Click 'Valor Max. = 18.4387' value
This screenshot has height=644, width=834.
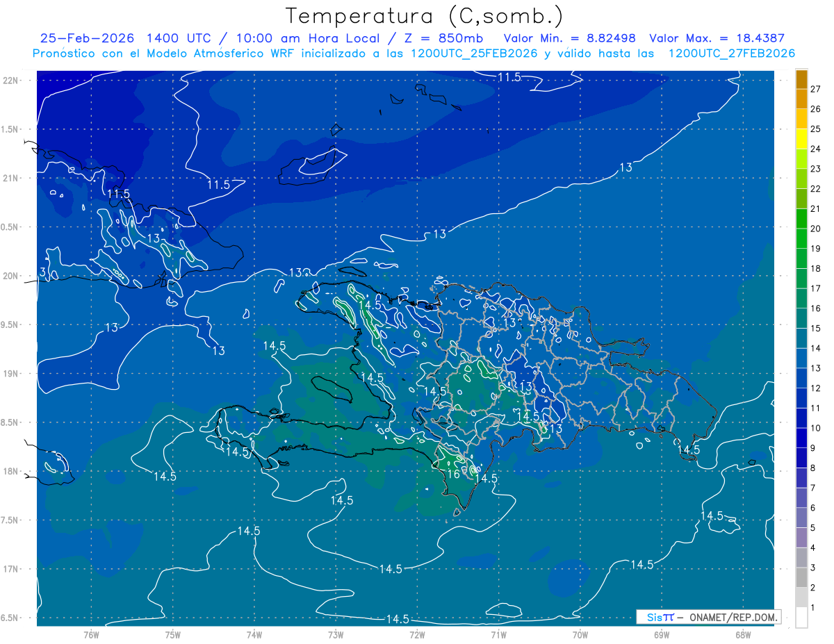click(717, 38)
